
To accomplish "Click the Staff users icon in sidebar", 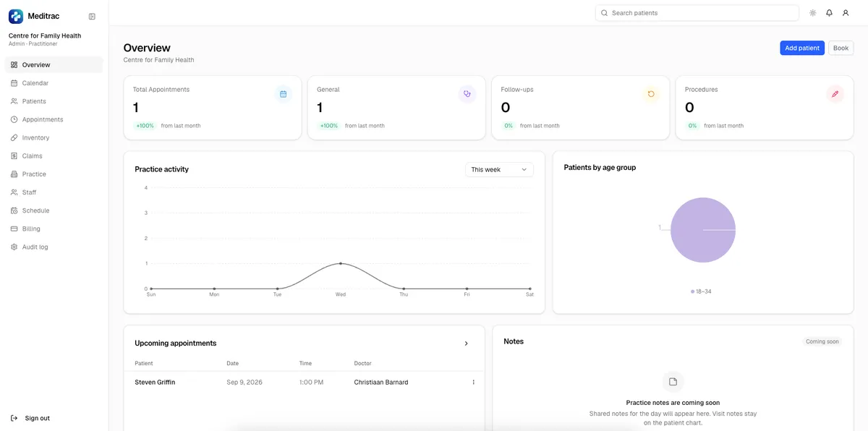I will click(14, 192).
